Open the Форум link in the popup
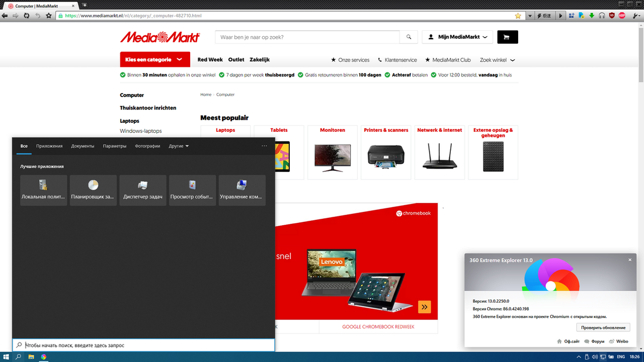644x362 pixels. click(594, 341)
